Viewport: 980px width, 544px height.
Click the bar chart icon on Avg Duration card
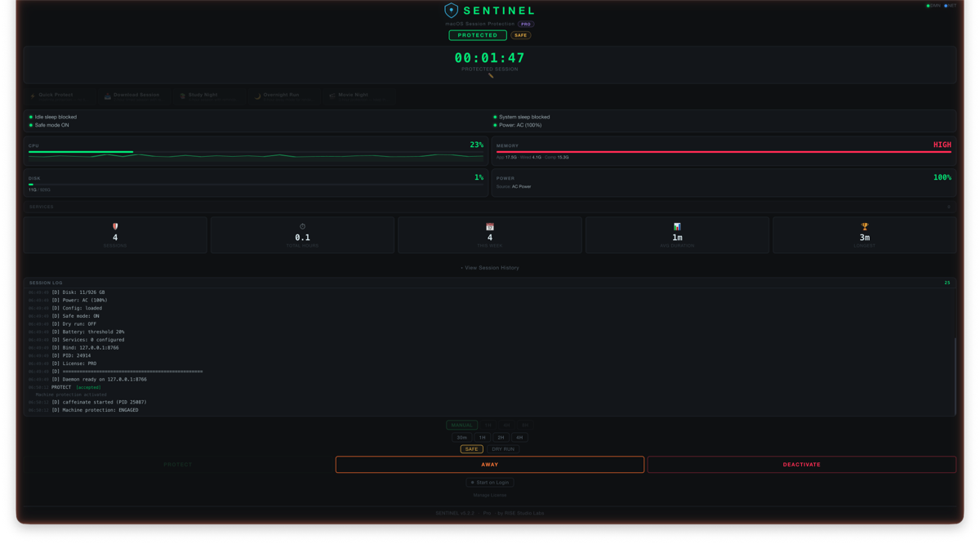[677, 226]
